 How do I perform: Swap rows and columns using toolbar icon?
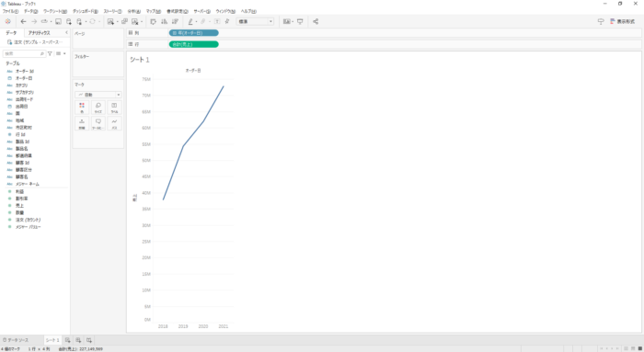tap(154, 21)
